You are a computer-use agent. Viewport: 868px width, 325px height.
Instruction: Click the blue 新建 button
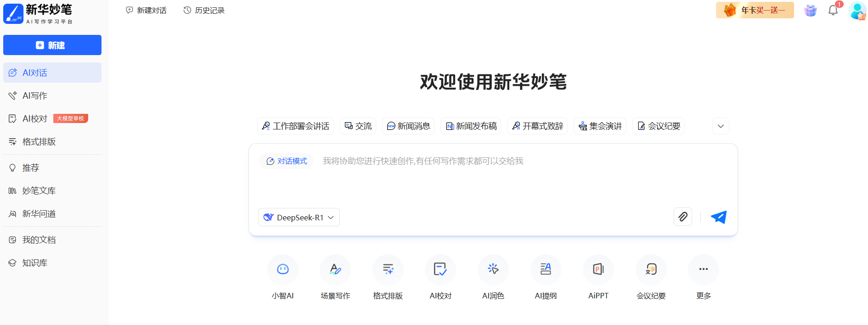point(52,45)
